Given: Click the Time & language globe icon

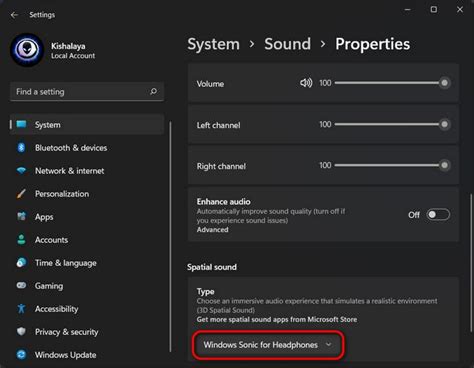Looking at the screenshot, I should [x=21, y=263].
